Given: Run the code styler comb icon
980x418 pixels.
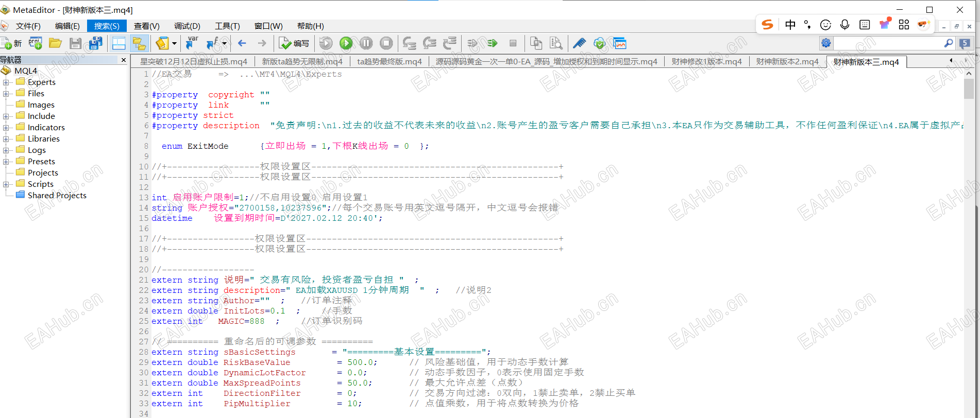Looking at the screenshot, I should tap(580, 44).
